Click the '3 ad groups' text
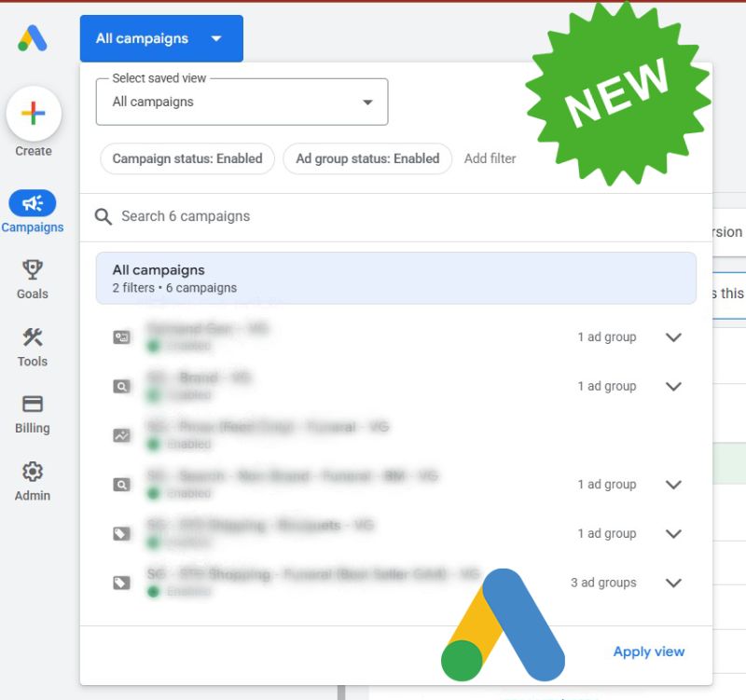The width and height of the screenshot is (746, 700). coord(603,583)
